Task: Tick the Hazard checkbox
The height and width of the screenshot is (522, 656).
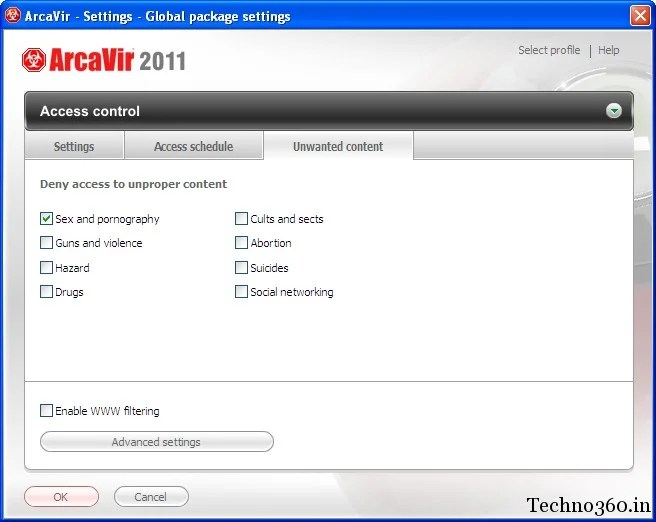Action: 46,267
